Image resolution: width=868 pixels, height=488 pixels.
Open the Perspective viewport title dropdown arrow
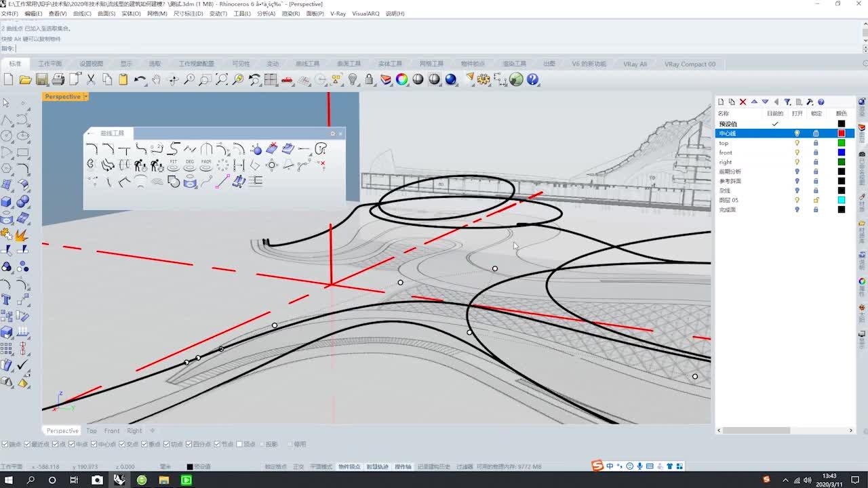coord(86,96)
